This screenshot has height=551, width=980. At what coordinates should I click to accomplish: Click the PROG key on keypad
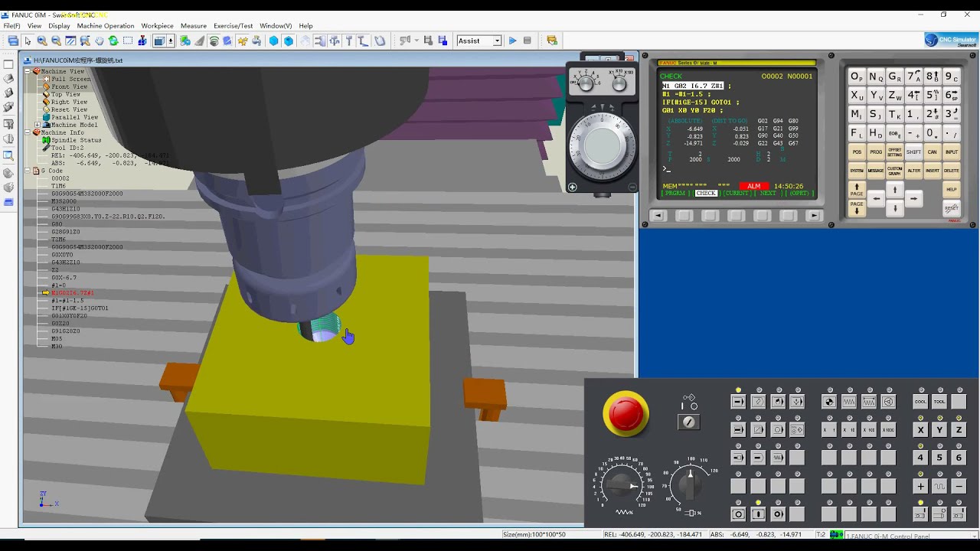pos(875,152)
